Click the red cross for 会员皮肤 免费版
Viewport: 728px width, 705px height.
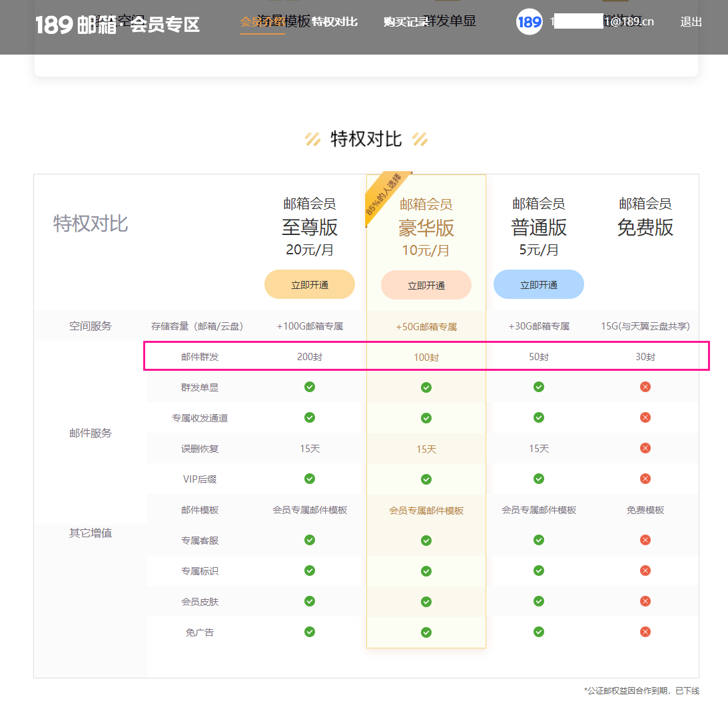(x=645, y=601)
